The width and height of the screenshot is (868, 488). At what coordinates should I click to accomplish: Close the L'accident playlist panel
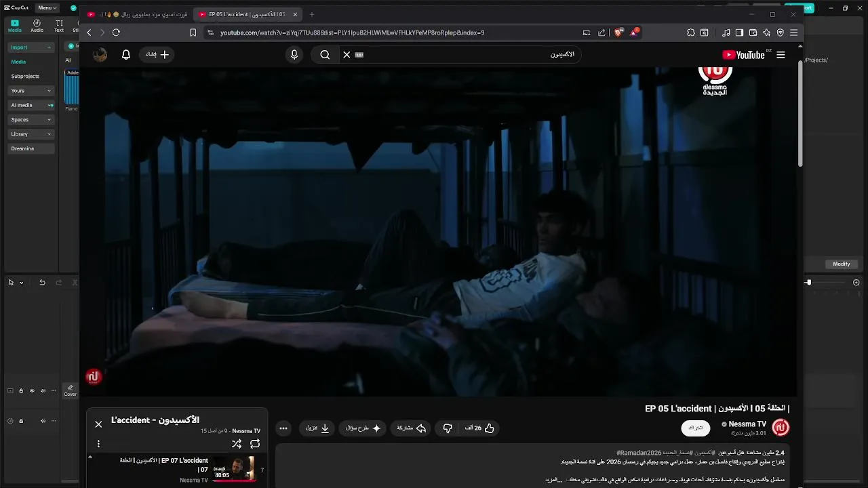(x=98, y=424)
